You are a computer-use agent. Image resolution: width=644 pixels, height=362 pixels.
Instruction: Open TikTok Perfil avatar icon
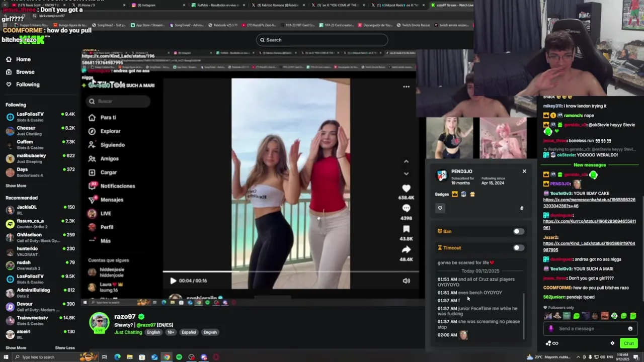click(92, 227)
